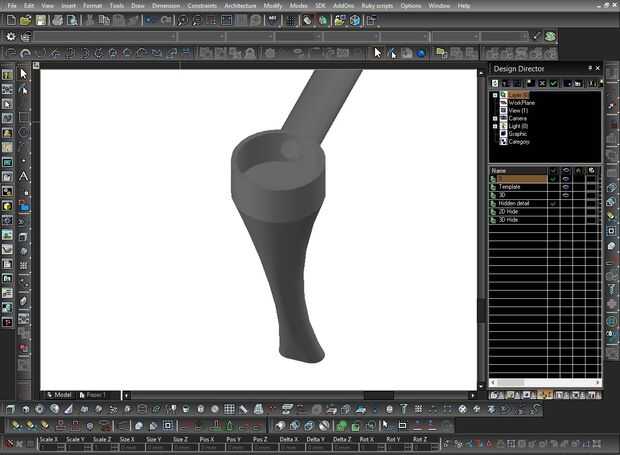Expand the Layer tree node in Design Director
Viewport: 620px width, 455px height.
coord(495,95)
